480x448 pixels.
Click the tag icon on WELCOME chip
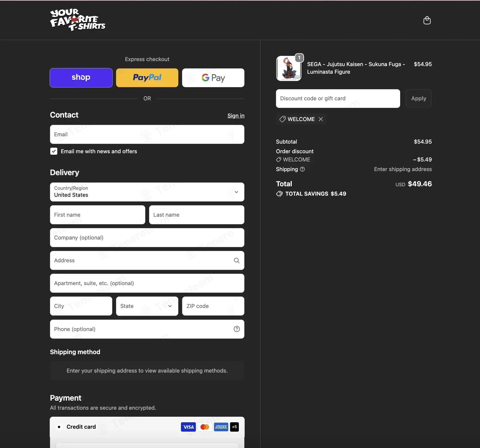point(282,119)
